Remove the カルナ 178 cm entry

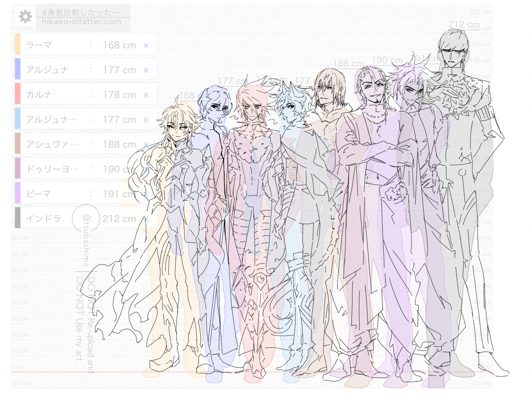tap(146, 95)
